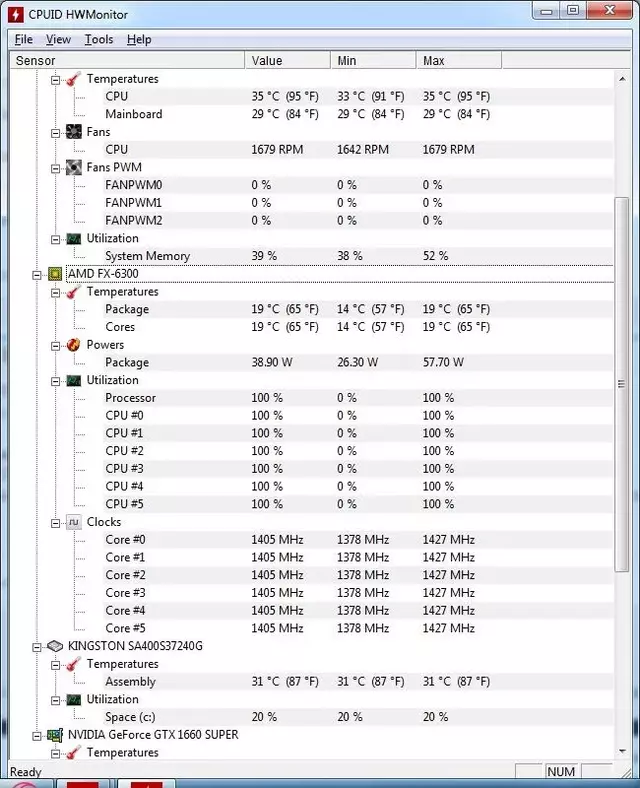Image resolution: width=640 pixels, height=788 pixels.
Task: Click the Max column header
Action: click(459, 60)
